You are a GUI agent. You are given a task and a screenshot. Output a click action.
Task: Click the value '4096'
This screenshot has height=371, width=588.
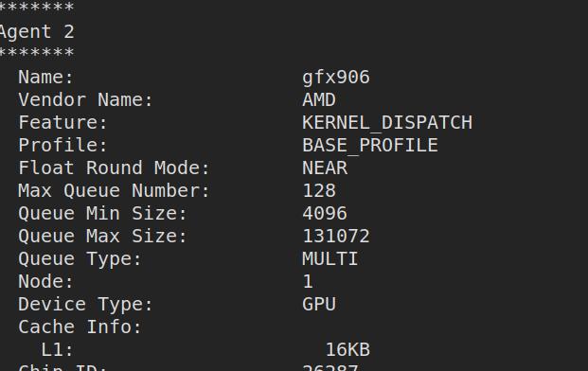coord(325,214)
